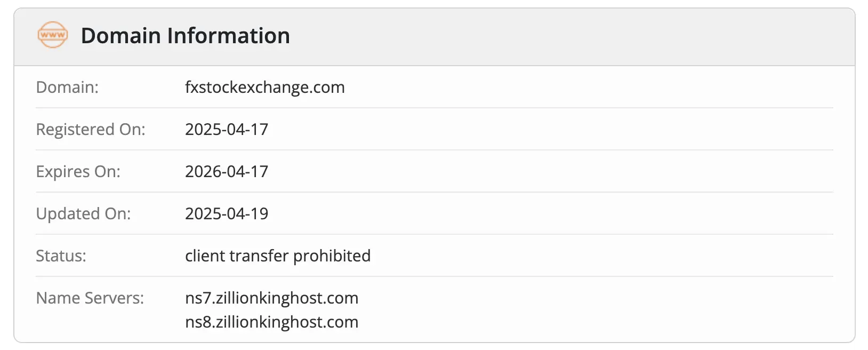
Task: Click the client transfer prohibited status text
Action: (277, 256)
